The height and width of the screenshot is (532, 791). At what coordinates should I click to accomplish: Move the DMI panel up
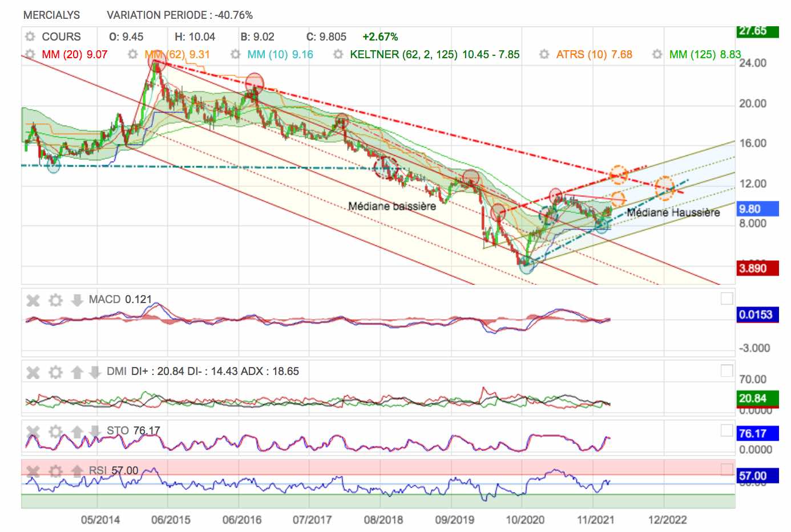77,372
